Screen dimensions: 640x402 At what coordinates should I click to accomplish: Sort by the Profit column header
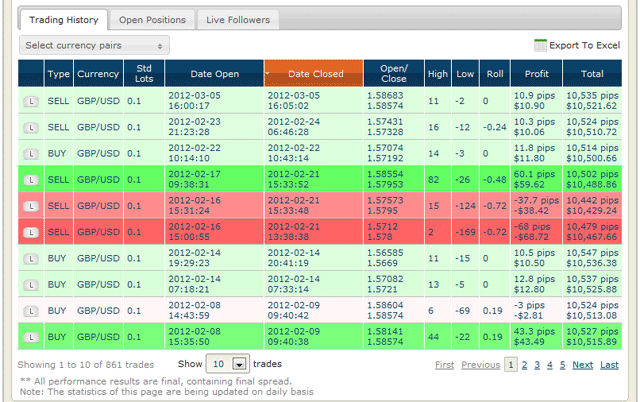point(537,73)
